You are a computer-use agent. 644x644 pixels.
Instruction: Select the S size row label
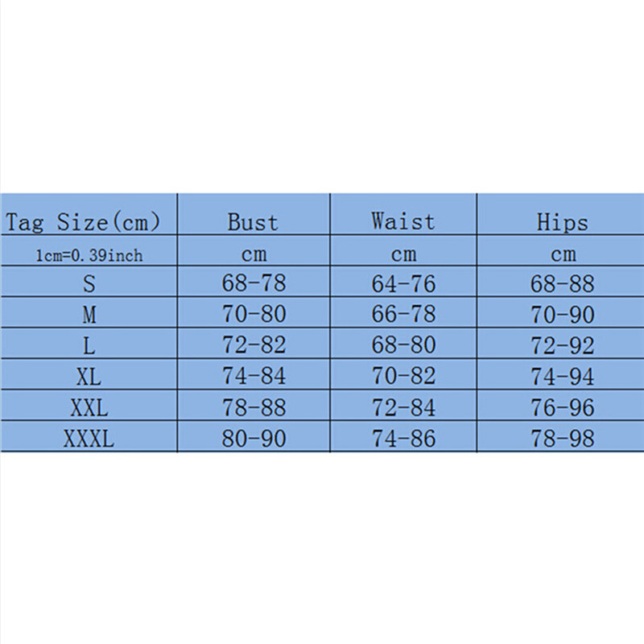88,283
